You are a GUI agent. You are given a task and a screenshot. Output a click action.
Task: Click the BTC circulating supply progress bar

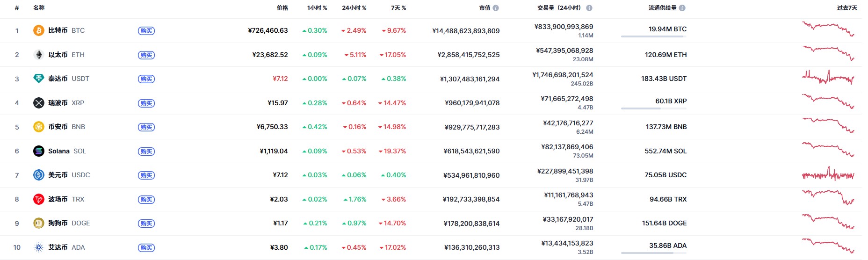653,36
